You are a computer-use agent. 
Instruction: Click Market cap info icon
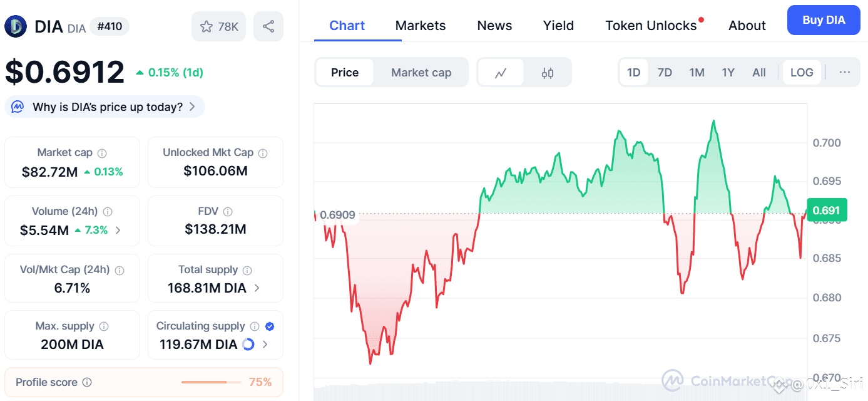pos(102,153)
